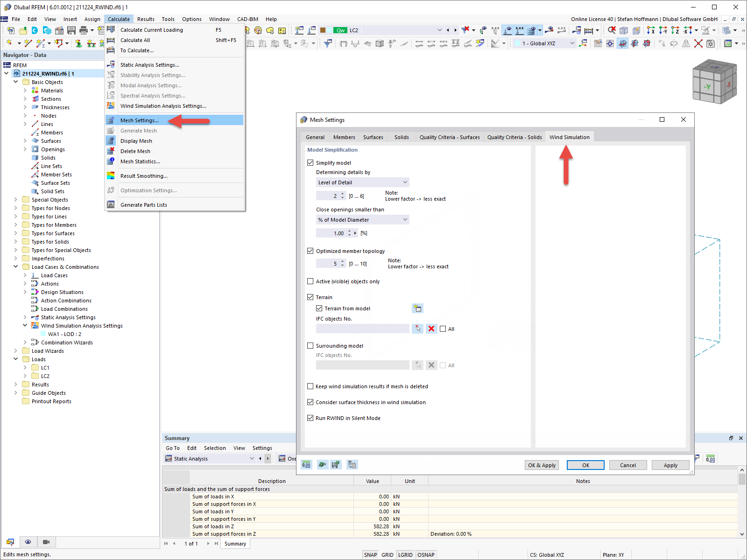Create a new model with the New icon
This screenshot has width=747, height=560.
pyautogui.click(x=10, y=29)
